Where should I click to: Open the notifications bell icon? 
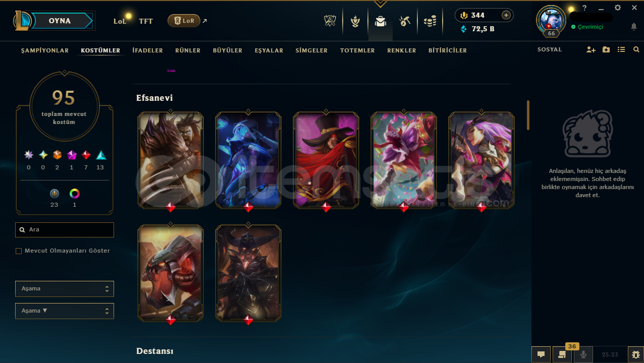click(x=634, y=27)
